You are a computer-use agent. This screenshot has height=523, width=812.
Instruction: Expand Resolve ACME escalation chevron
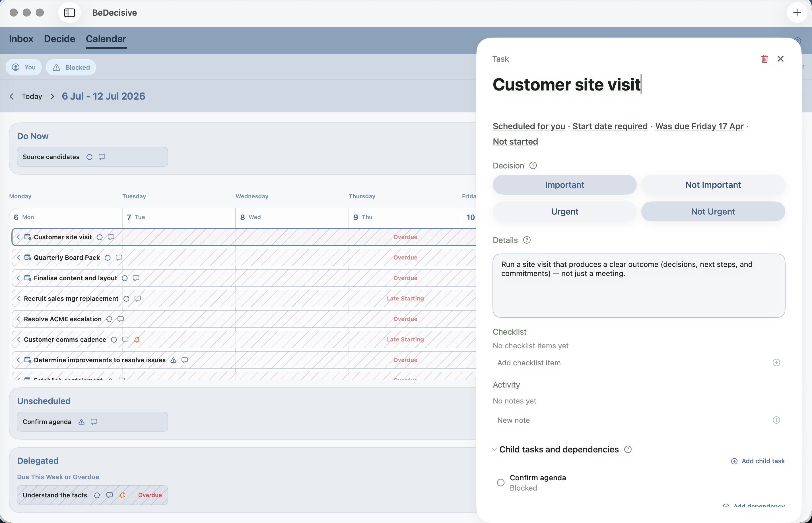pos(18,319)
